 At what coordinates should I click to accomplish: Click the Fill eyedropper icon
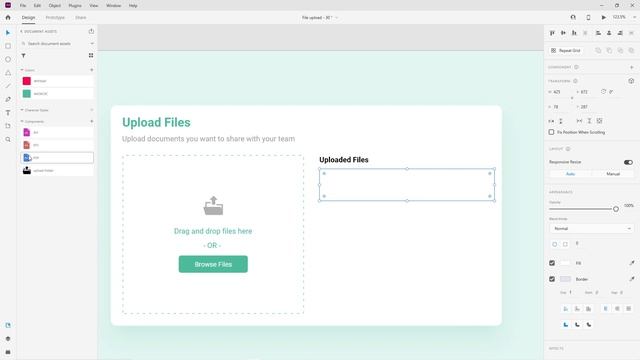[632, 263]
